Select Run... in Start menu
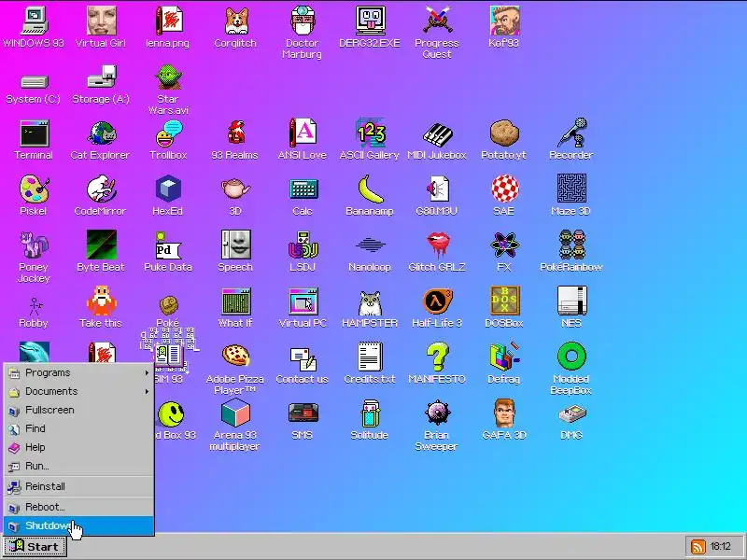The image size is (747, 560). click(78, 465)
